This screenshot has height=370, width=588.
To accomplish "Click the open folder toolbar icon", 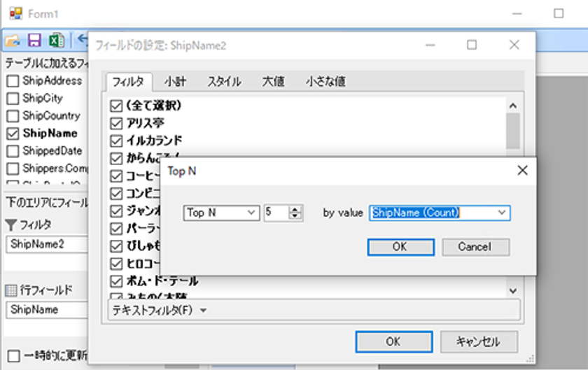I will [x=13, y=41].
